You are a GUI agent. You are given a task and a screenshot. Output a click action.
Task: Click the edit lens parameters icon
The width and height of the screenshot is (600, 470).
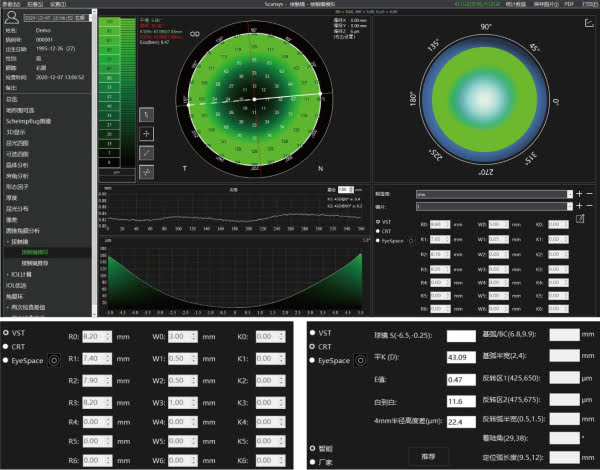point(581,218)
